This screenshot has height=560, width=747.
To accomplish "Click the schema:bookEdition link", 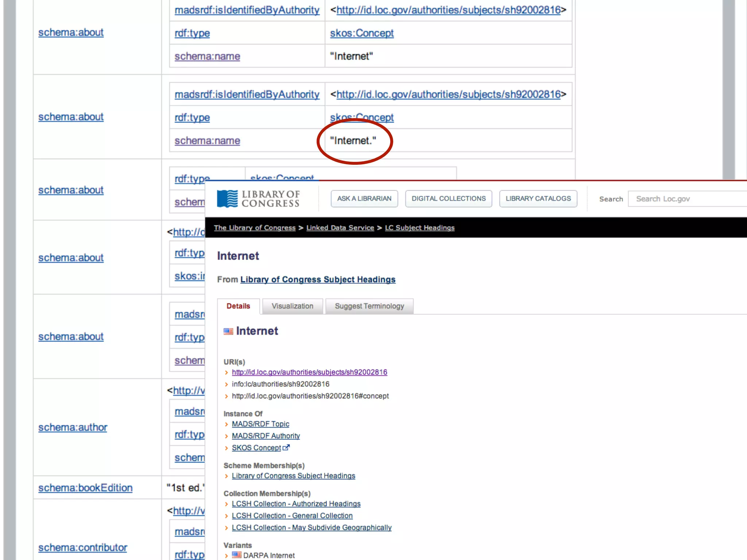I will [85, 488].
